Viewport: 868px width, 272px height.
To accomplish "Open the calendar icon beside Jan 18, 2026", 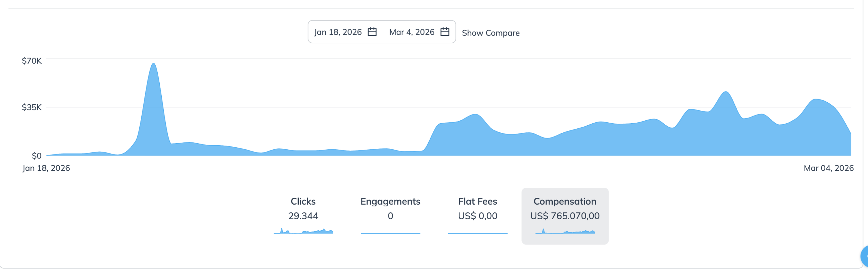I will point(372,32).
